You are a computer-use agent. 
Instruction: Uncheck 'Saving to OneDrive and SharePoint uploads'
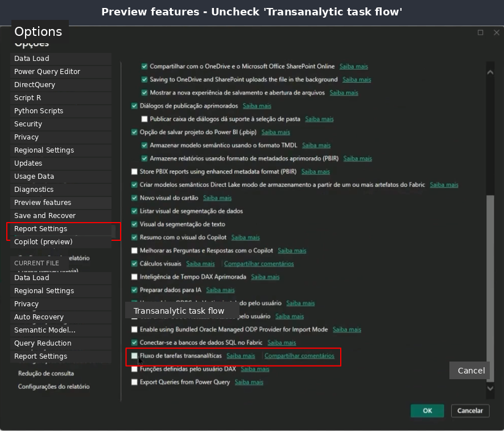point(144,80)
